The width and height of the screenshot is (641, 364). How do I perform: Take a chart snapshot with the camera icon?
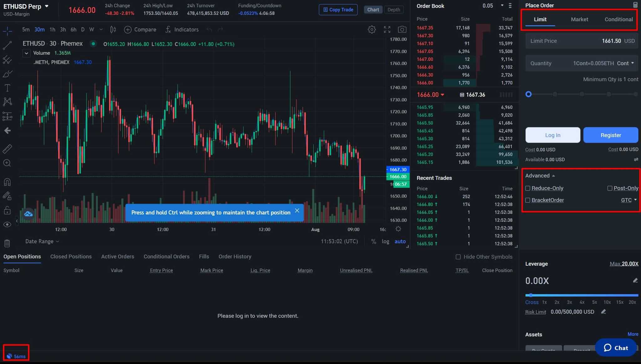(x=402, y=29)
